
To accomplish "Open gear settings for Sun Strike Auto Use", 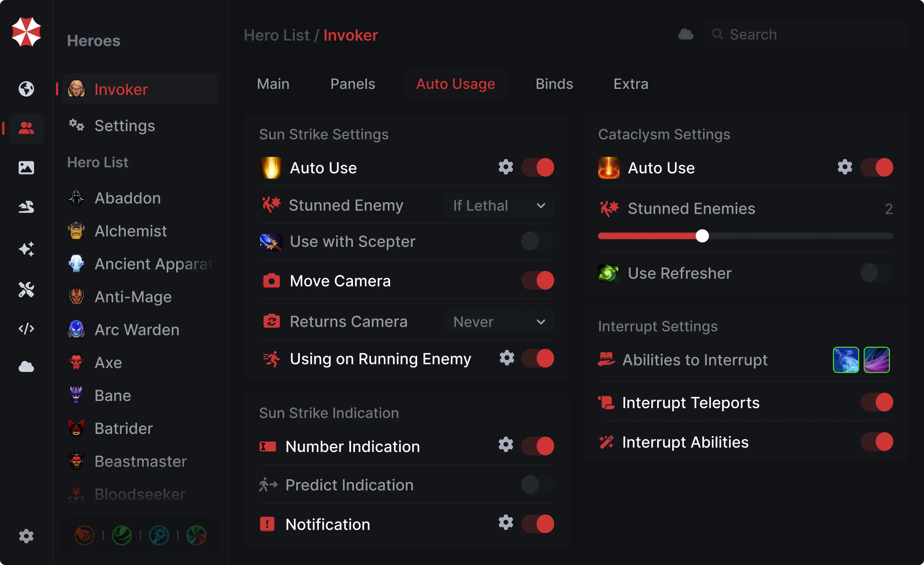I will pos(506,167).
